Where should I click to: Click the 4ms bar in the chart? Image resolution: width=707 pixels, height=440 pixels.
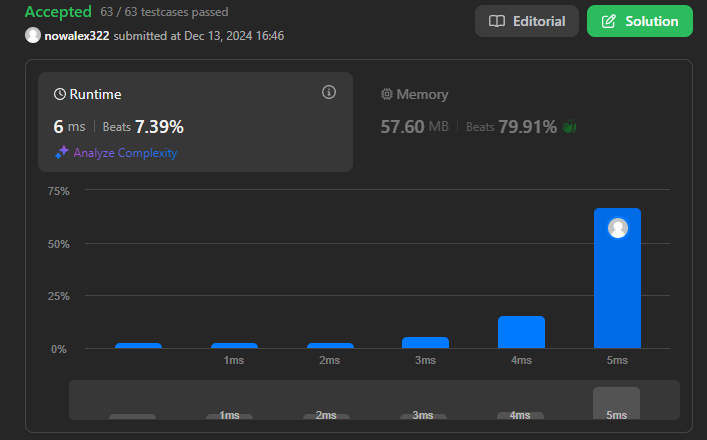(x=521, y=332)
